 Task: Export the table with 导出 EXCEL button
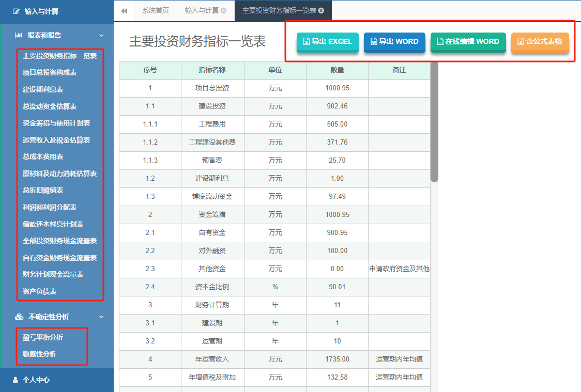[328, 42]
